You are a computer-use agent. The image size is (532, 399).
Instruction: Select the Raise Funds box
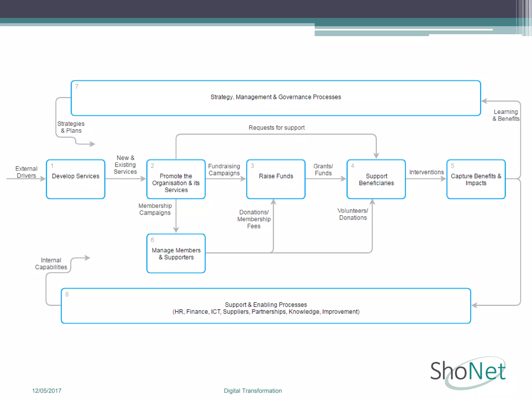[276, 179]
